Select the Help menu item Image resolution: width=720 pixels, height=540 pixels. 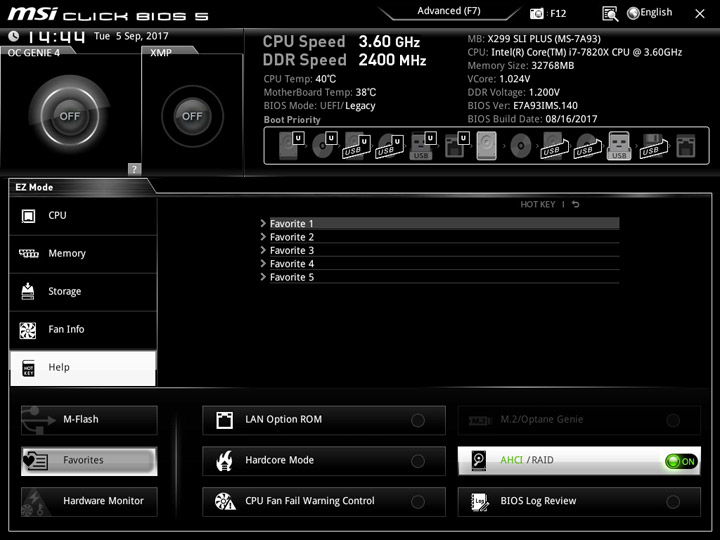coord(83,368)
